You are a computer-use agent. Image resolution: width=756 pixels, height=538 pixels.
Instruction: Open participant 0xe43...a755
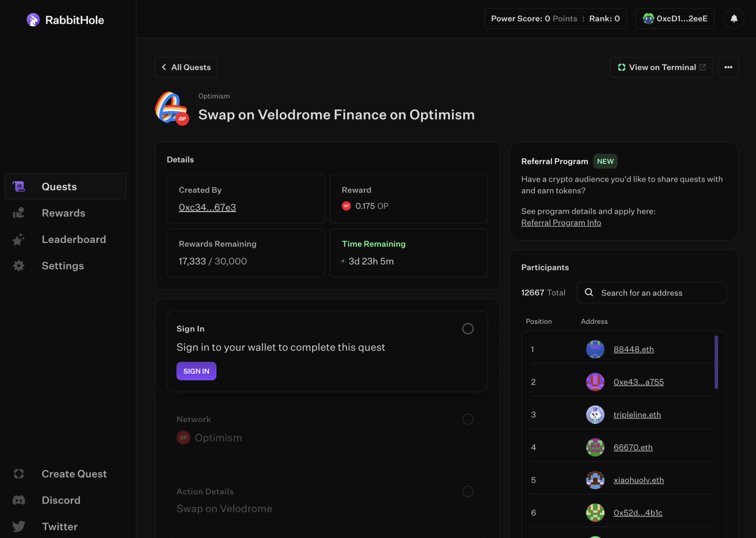638,382
